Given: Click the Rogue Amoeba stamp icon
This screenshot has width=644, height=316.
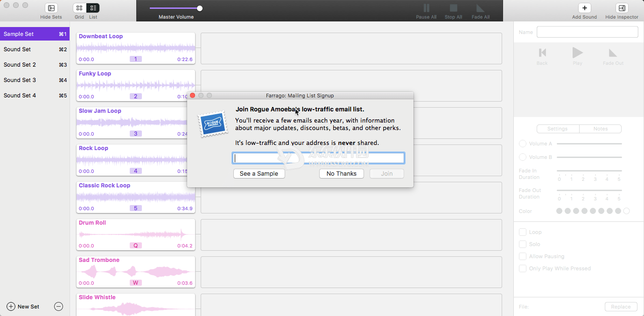Looking at the screenshot, I should tap(213, 124).
